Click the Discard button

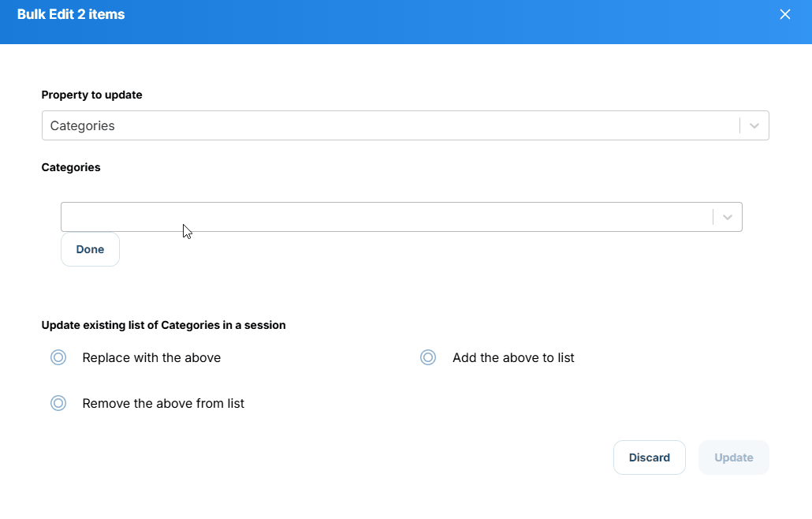(x=650, y=457)
